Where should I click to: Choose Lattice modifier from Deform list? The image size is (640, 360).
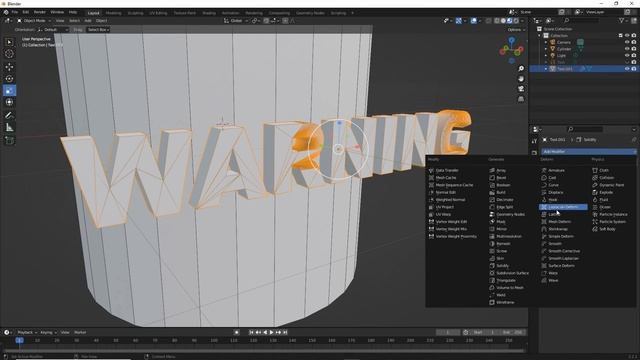[x=553, y=214]
